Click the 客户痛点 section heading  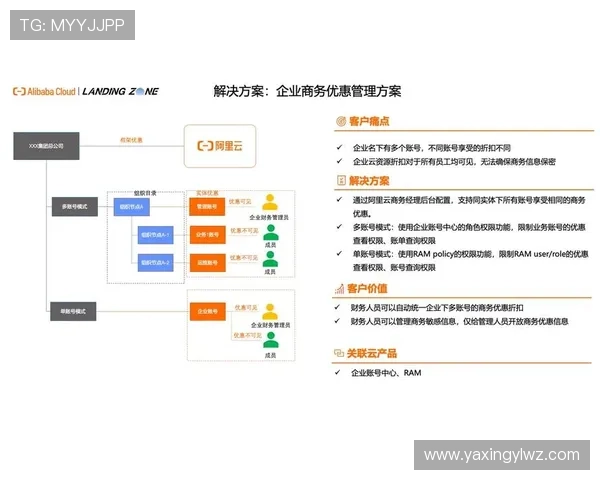tap(369, 121)
